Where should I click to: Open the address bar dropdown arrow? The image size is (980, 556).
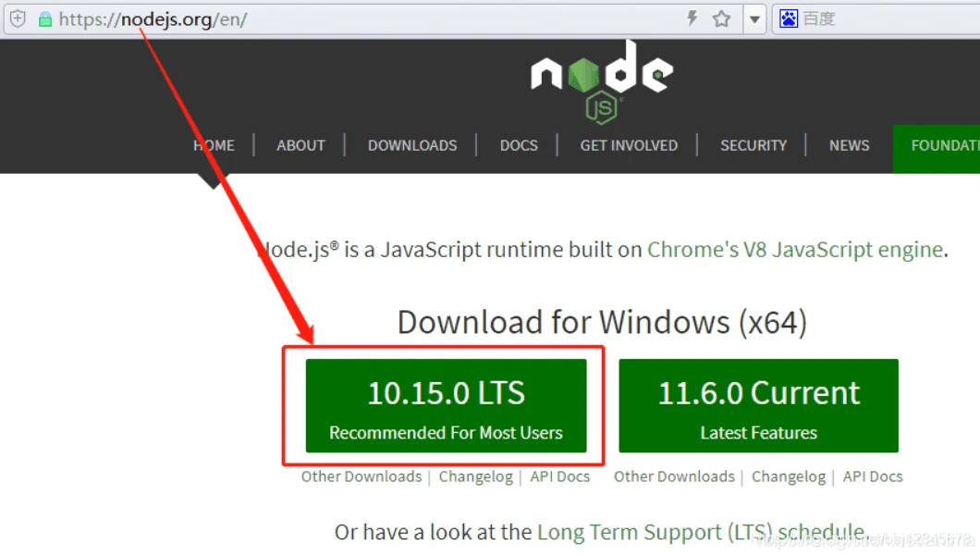pos(754,19)
